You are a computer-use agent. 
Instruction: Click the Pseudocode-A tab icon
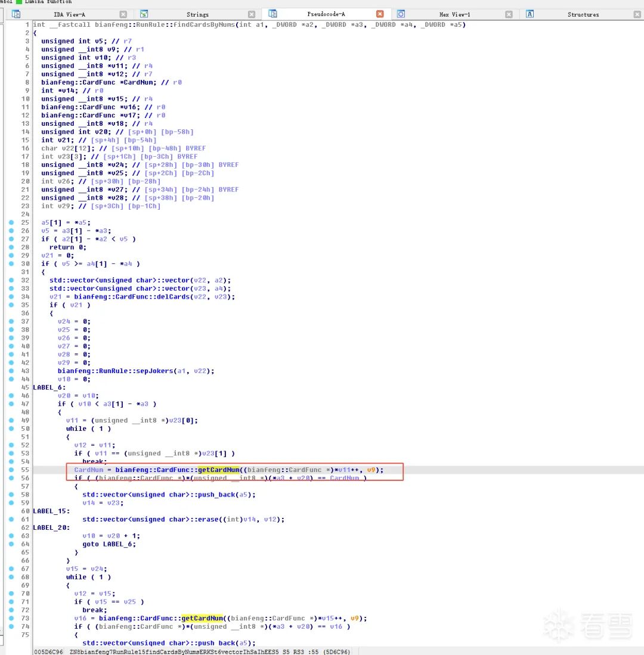273,14
